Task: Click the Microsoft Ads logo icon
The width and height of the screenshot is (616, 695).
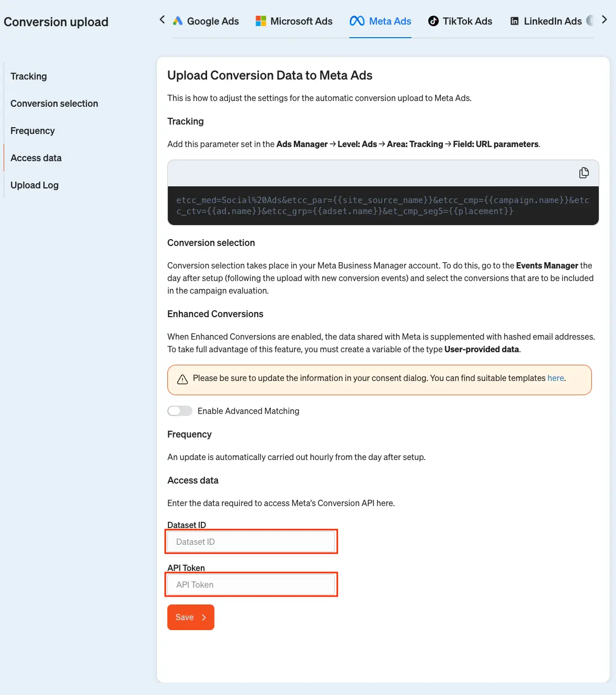Action: (x=261, y=21)
